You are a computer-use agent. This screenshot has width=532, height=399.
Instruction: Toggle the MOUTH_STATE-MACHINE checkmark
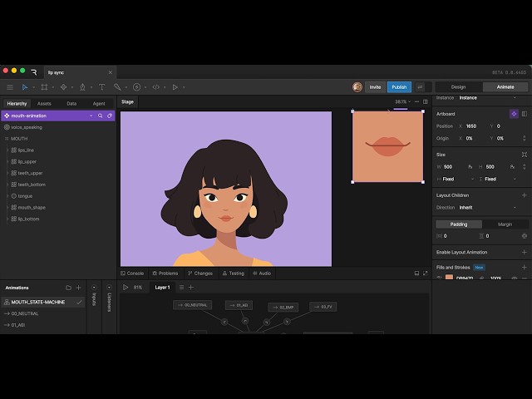tap(79, 302)
